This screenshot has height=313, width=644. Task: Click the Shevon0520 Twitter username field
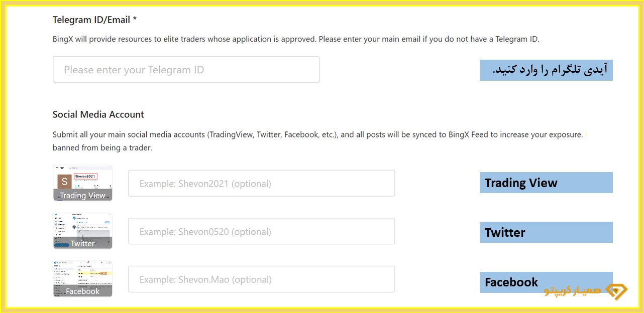(x=262, y=231)
